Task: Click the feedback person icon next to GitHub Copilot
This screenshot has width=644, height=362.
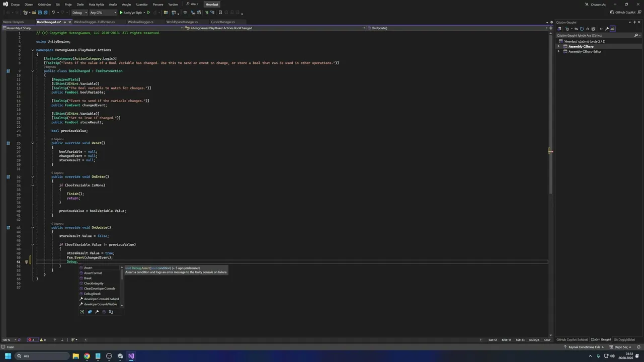Action: click(x=639, y=13)
